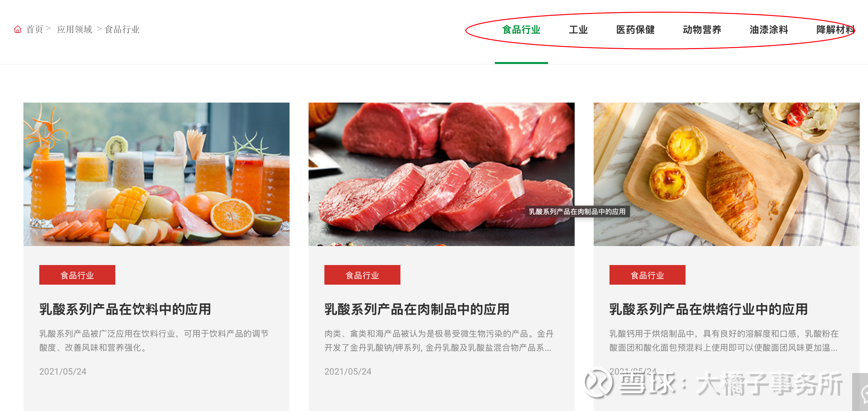Click 食品行业 text in breadcrumb
This screenshot has width=868, height=411.
pyautogui.click(x=122, y=30)
